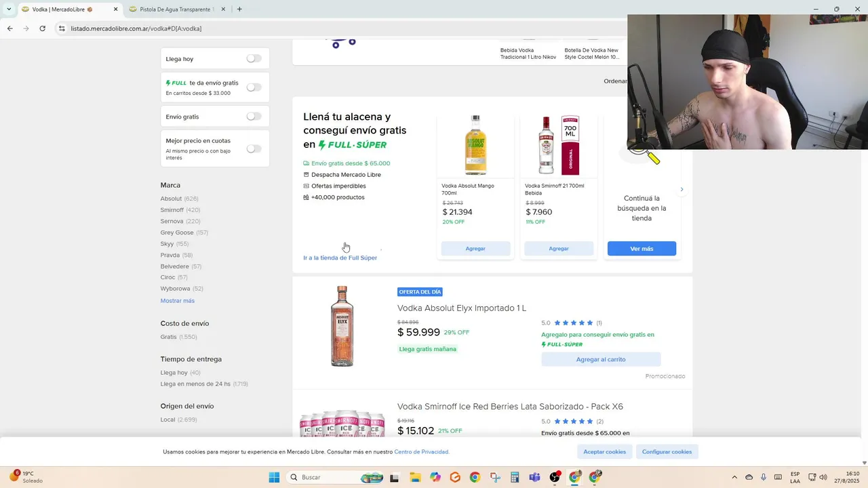
Task: Open OneDrive cloud tray icon
Action: coord(749,477)
